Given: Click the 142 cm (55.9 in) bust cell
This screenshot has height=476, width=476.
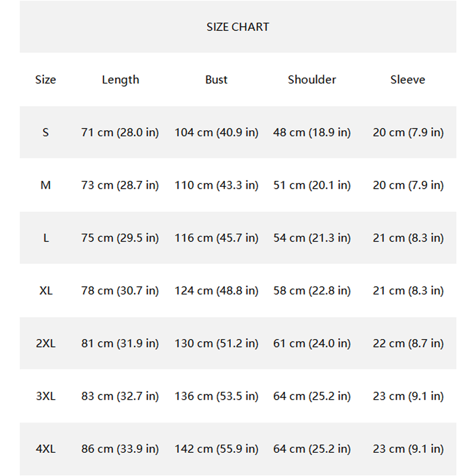Looking at the screenshot, I should click(216, 449).
